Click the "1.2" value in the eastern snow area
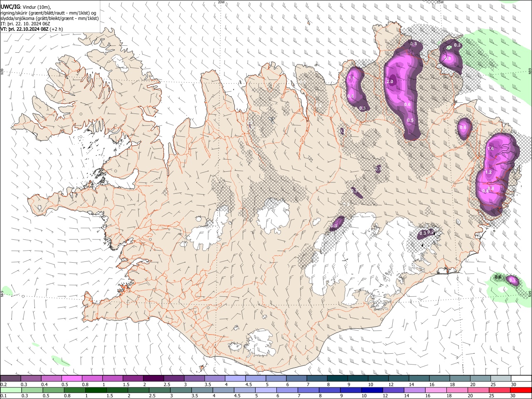Screen dimensions: 532x399 point(488,172)
